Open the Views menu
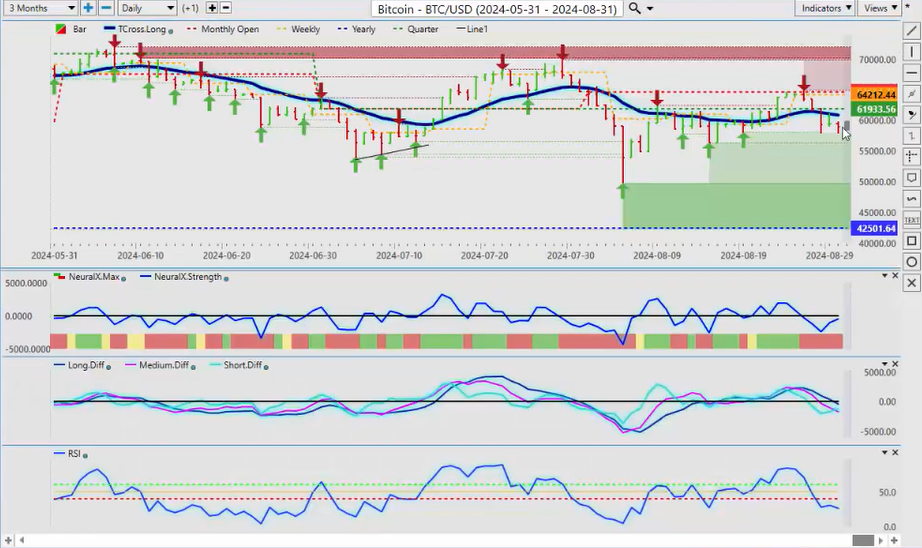Image resolution: width=922 pixels, height=548 pixels. coord(880,8)
